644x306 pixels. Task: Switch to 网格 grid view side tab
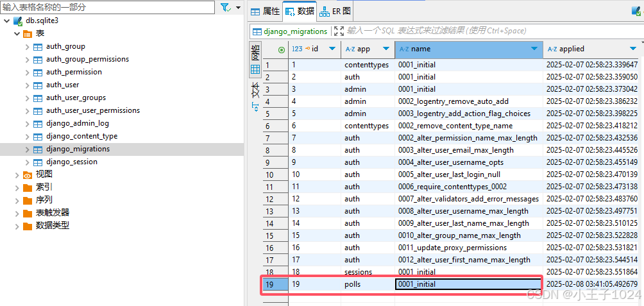[255, 60]
